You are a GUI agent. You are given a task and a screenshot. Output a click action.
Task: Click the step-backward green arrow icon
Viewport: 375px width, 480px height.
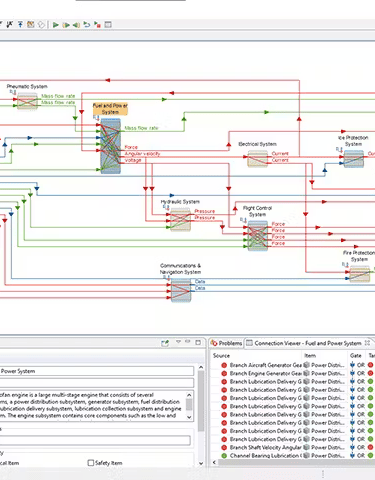(76, 25)
